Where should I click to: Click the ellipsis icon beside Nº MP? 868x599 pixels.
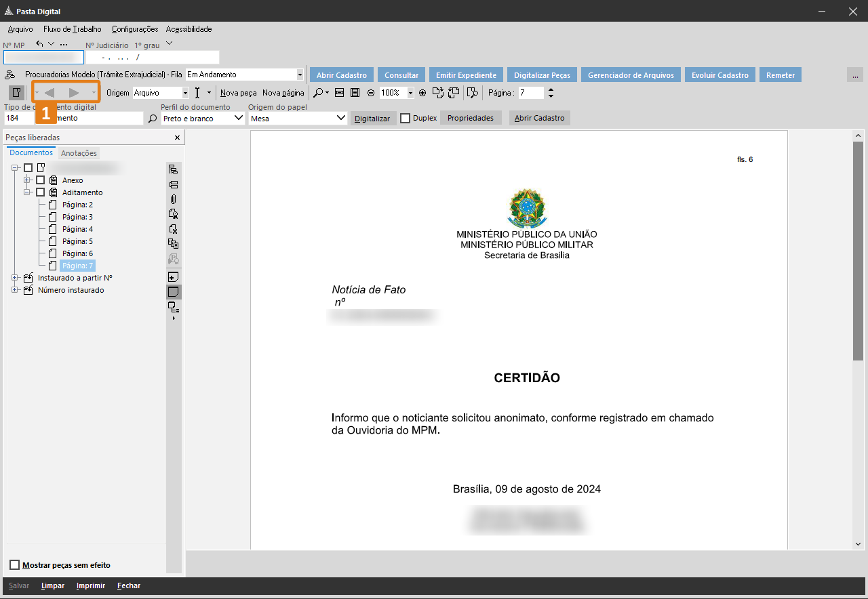(64, 45)
